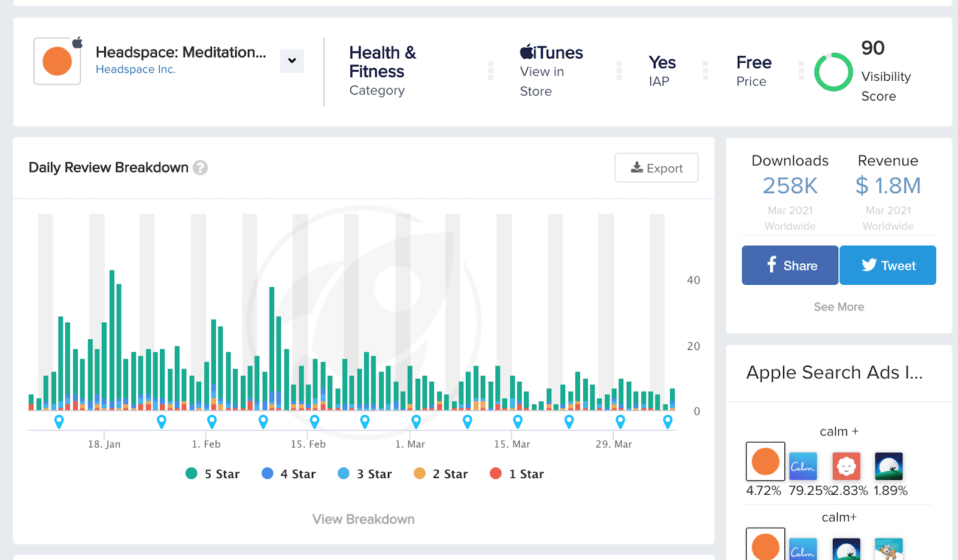Click the timeline pin marker at 1. Feb
Screen dimensions: 958x560
[212, 421]
